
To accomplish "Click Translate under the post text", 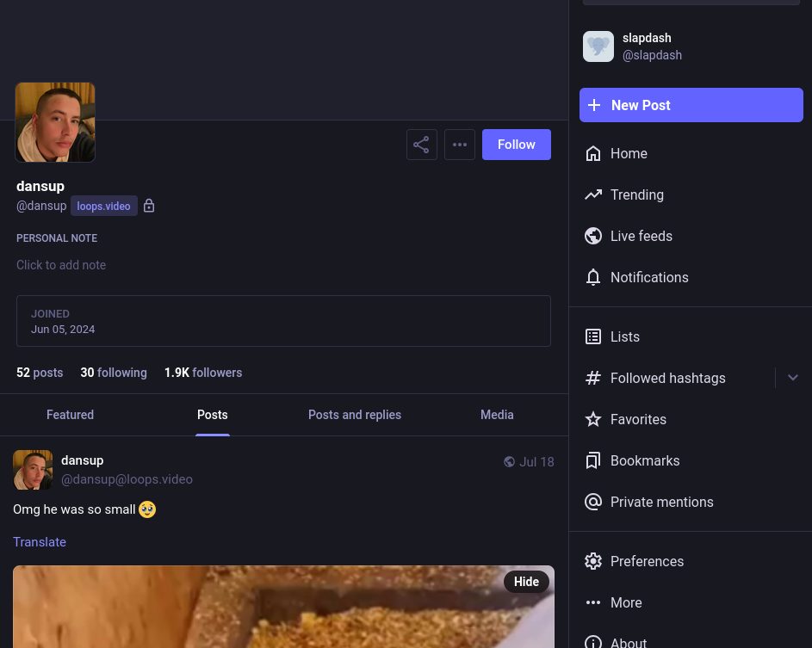I will 40,542.
